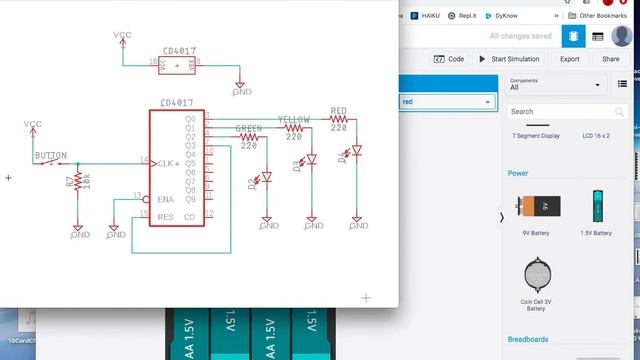
Task: Click the All changes saved status text
Action: [x=520, y=36]
